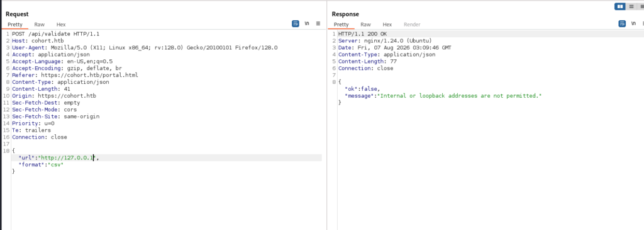This screenshot has width=644, height=230.
Task: Click the Te: trailers header
Action: 31,130
